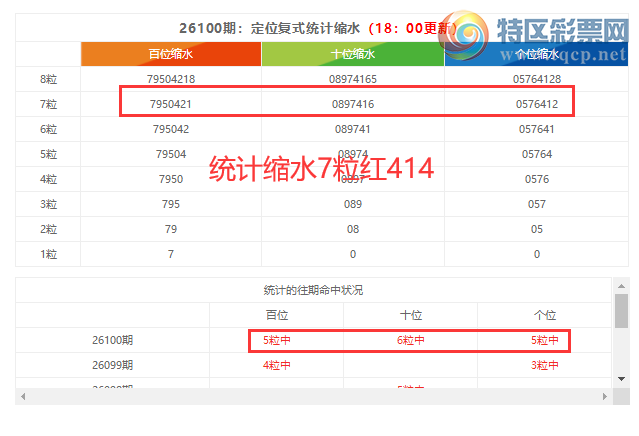Click 4粒中 result for 26099期

[x=277, y=365]
